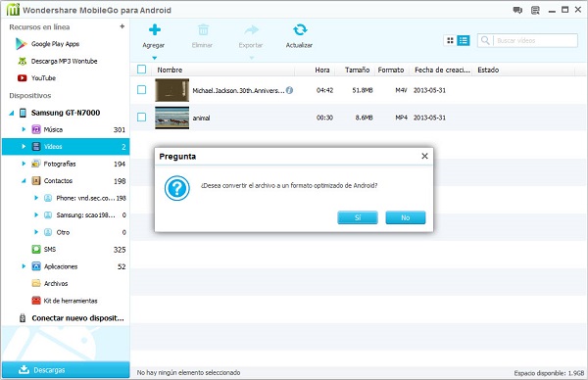The width and height of the screenshot is (588, 380).
Task: Switch to thumbnail grid view
Action: [x=451, y=40]
